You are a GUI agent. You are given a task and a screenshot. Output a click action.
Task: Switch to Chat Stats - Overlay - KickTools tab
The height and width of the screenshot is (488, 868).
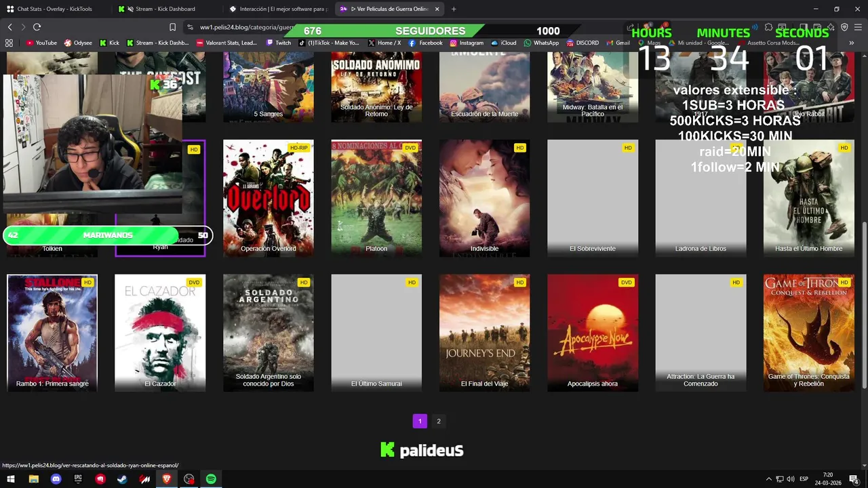[56, 9]
